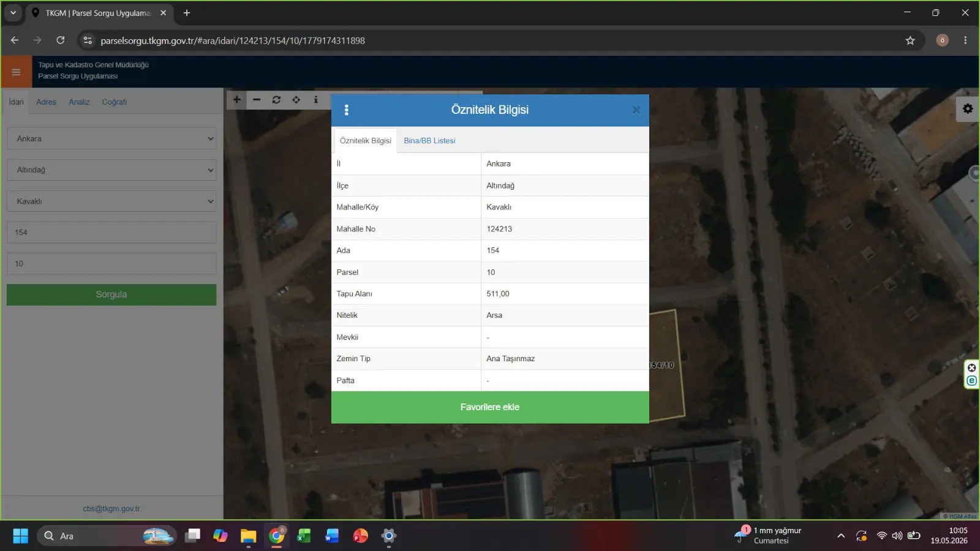View site information icon in address bar
The width and height of the screenshot is (980, 551).
coord(88,40)
